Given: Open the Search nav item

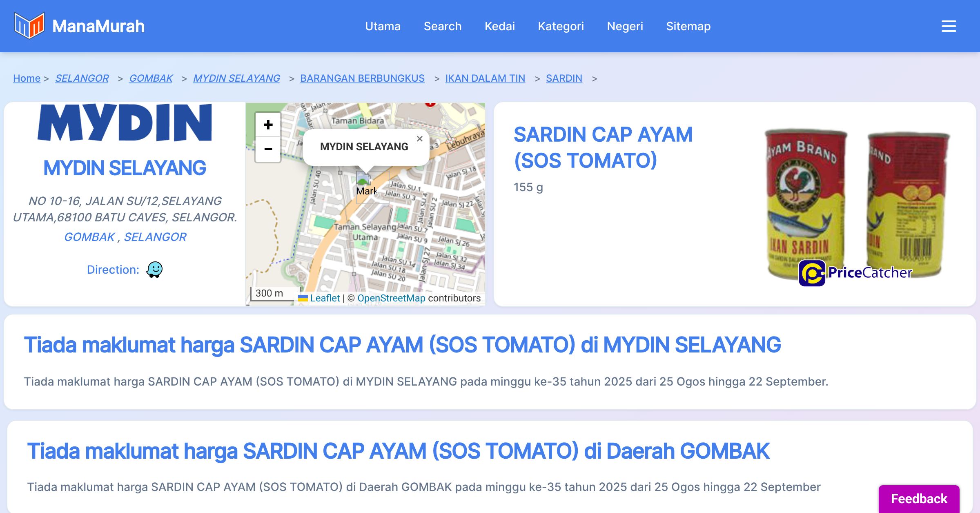Looking at the screenshot, I should [443, 26].
